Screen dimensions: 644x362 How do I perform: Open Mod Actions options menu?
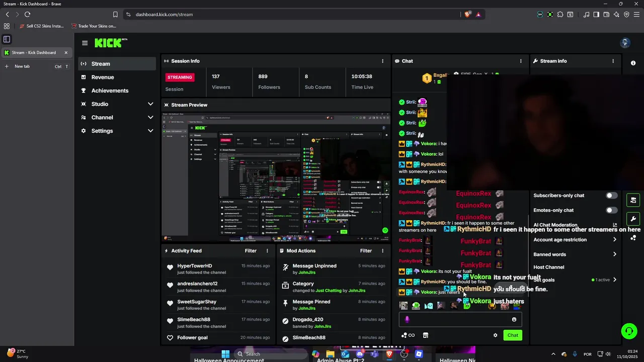click(382, 251)
